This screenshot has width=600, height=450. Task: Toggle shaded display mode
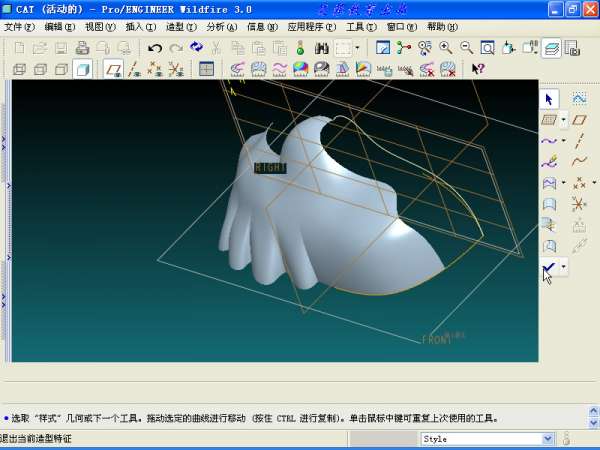coord(82,69)
